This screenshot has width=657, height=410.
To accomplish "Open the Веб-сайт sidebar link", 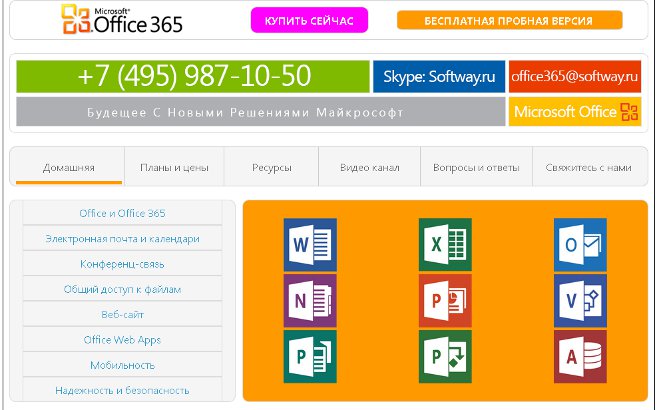I will click(x=122, y=314).
